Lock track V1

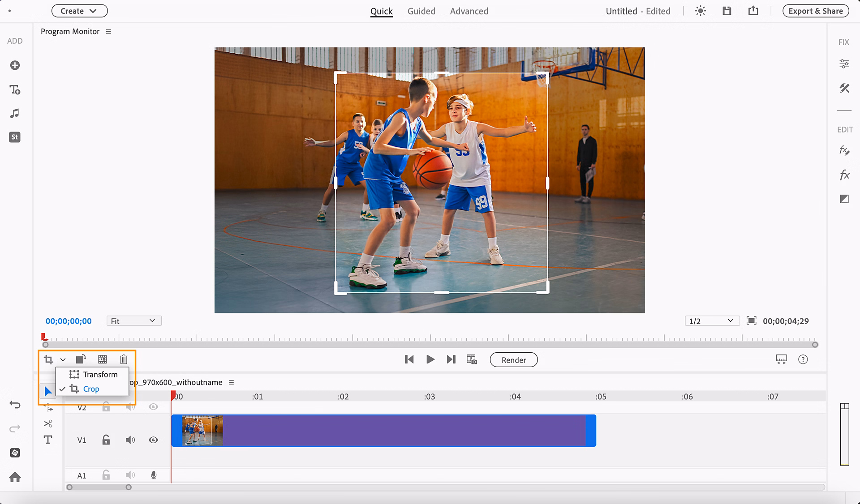point(106,440)
